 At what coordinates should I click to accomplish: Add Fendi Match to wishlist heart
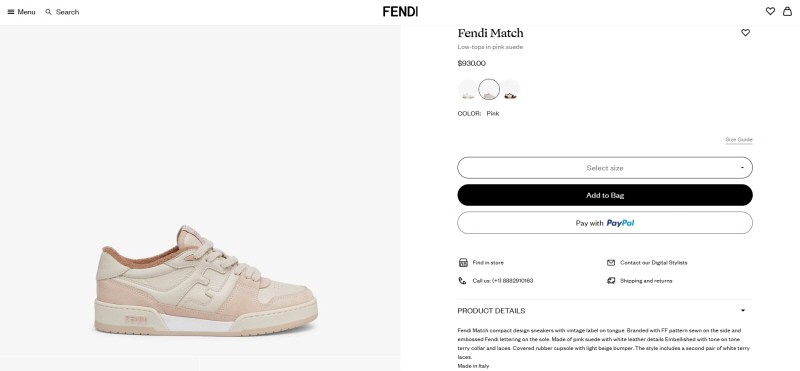coord(745,33)
